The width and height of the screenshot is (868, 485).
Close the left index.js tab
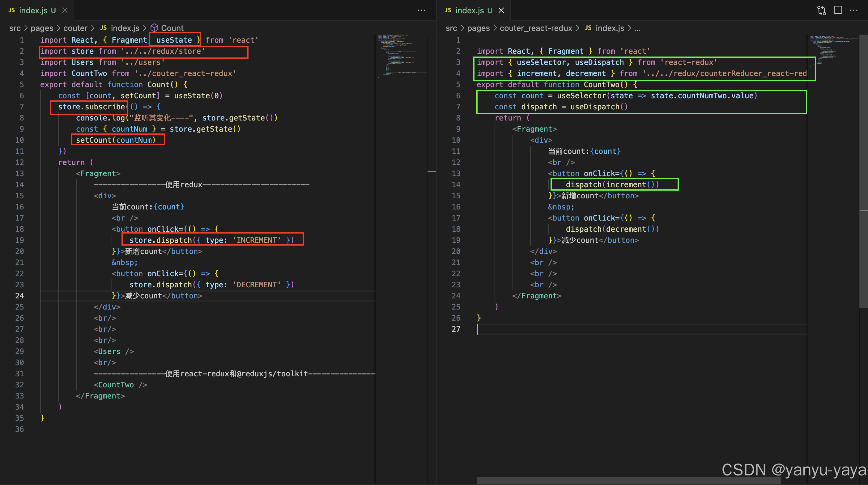65,11
